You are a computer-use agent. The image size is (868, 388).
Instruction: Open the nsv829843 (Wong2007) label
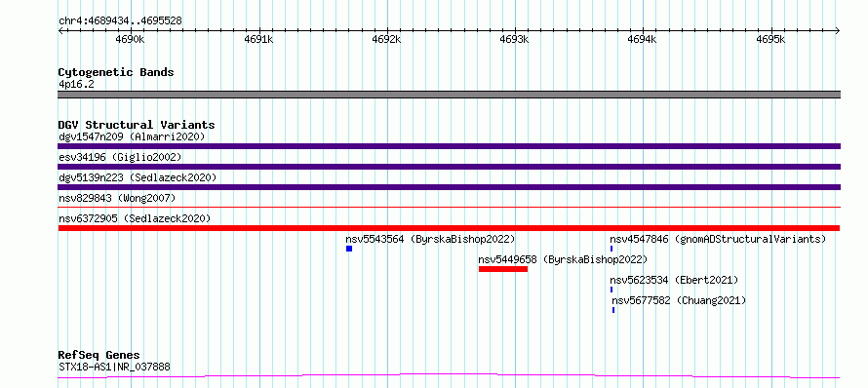point(117,198)
